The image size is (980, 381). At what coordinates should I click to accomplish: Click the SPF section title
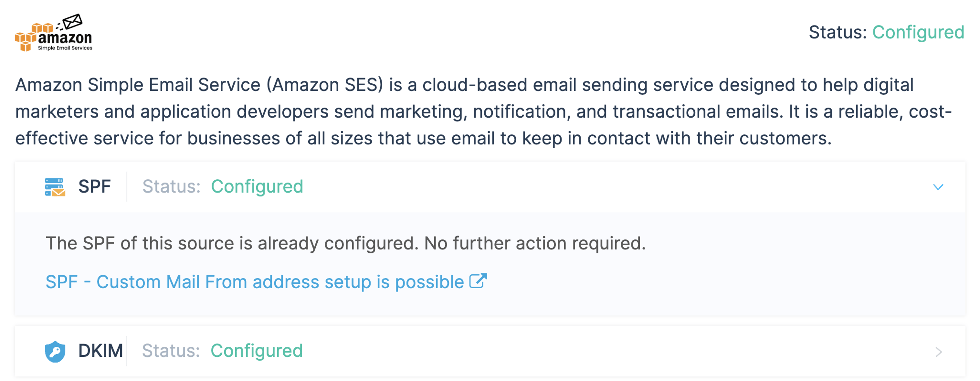pos(94,187)
